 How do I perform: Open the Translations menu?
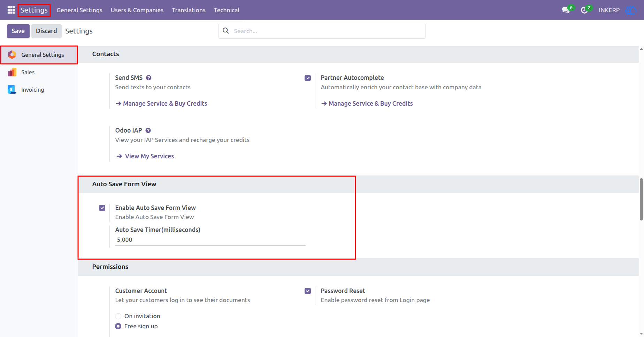(x=189, y=10)
